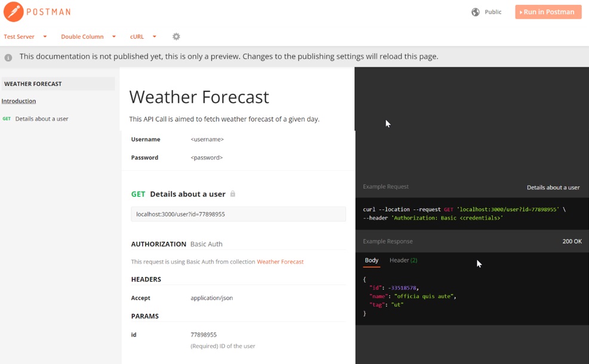The width and height of the screenshot is (589, 364).
Task: Click the 77898955 id param value
Action: 203,335
